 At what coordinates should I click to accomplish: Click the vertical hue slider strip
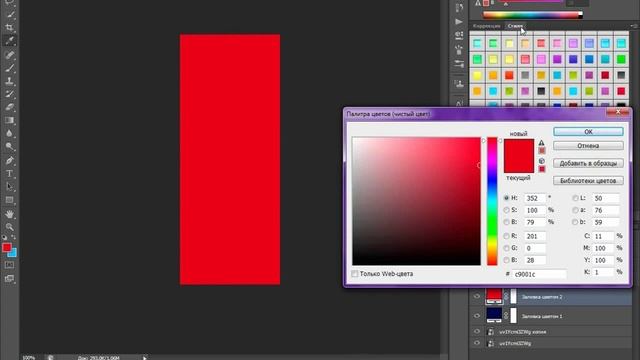tap(492, 201)
